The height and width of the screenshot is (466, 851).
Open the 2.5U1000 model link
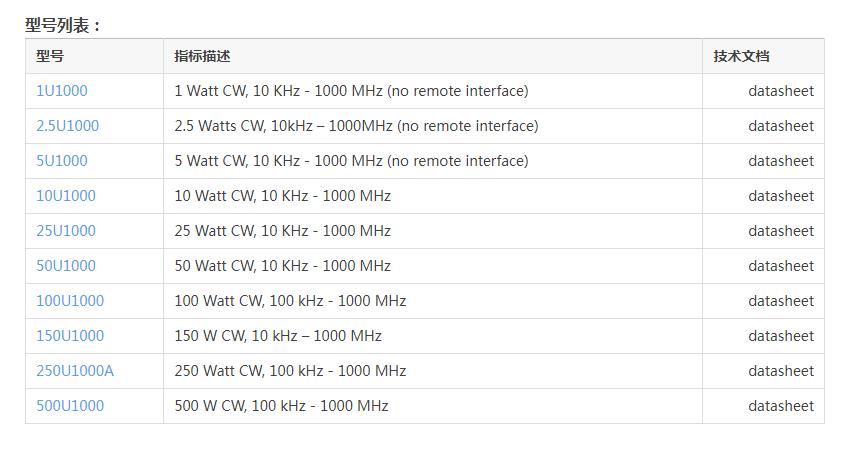68,126
